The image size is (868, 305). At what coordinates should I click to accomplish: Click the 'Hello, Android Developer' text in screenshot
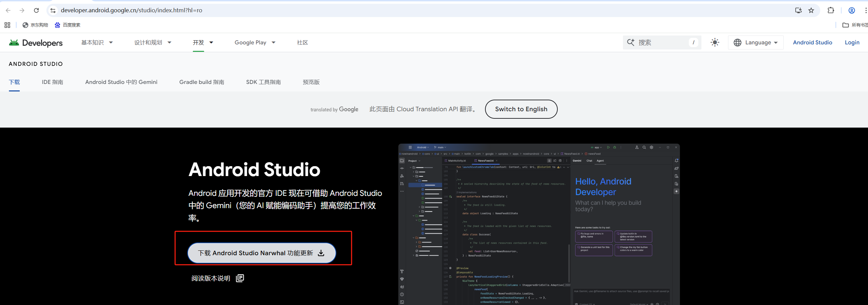(603, 187)
